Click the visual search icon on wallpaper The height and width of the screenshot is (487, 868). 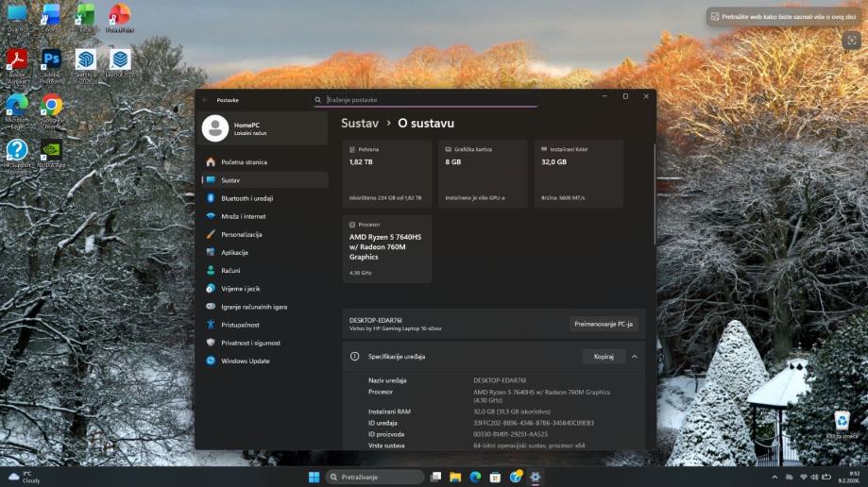click(x=851, y=41)
